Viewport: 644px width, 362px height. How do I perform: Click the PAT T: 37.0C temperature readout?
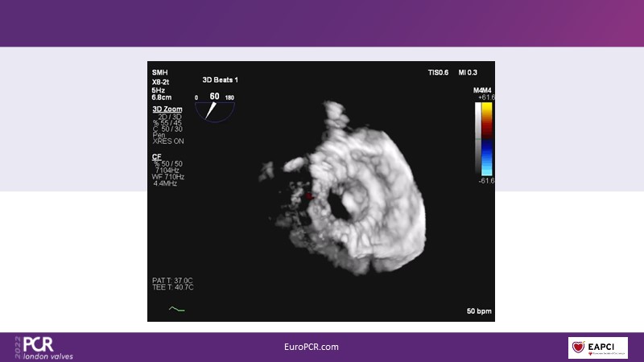tap(171, 279)
